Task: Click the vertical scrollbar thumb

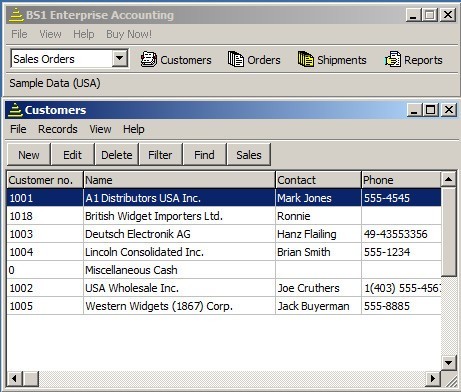Action: pyautogui.click(x=448, y=232)
